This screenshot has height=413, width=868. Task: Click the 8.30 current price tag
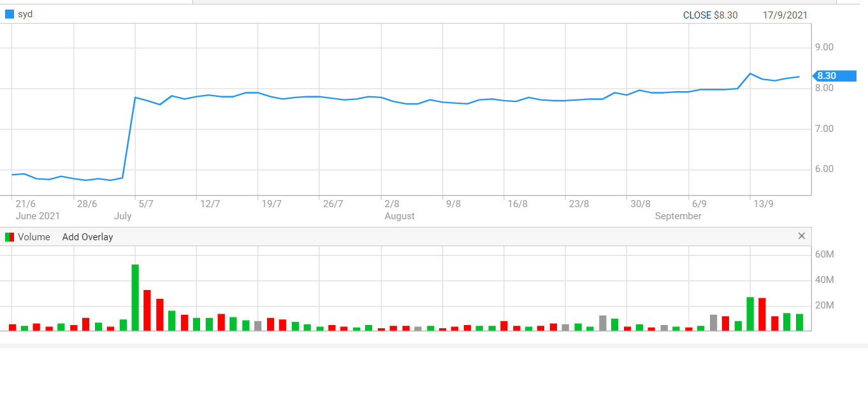(x=835, y=76)
